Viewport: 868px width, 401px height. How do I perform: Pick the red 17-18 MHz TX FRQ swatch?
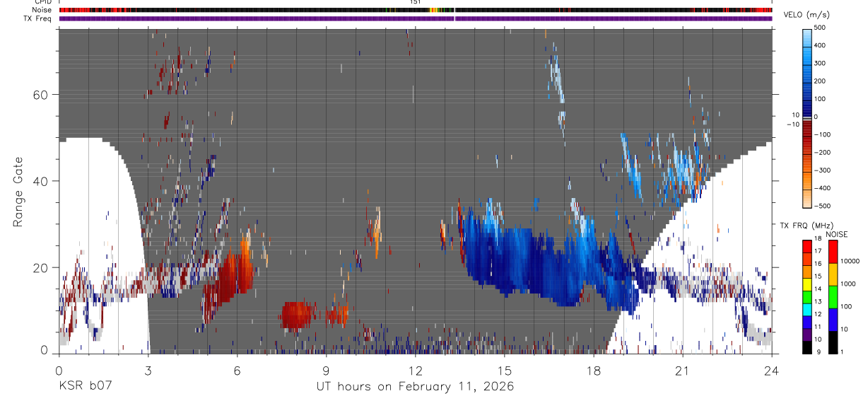coord(807,247)
